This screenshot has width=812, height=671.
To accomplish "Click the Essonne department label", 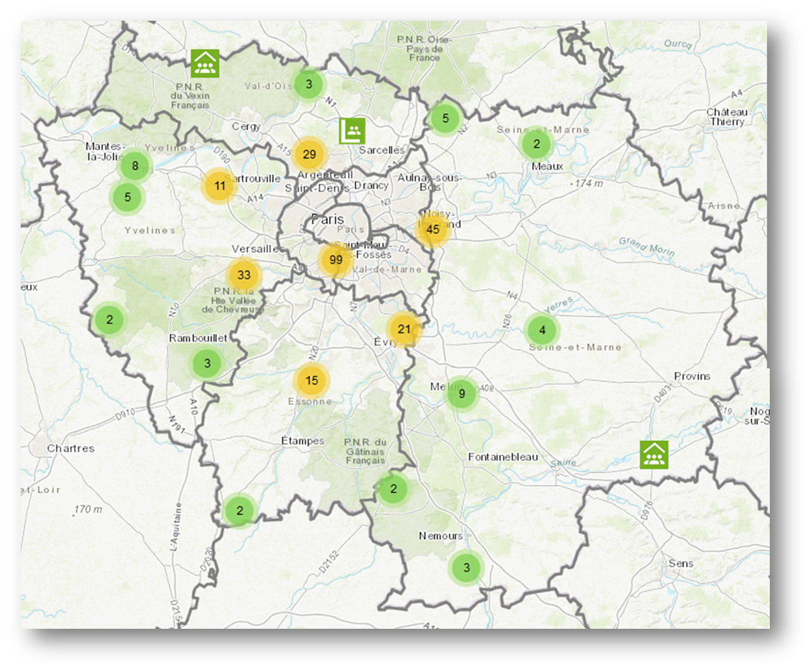I will pos(310,401).
